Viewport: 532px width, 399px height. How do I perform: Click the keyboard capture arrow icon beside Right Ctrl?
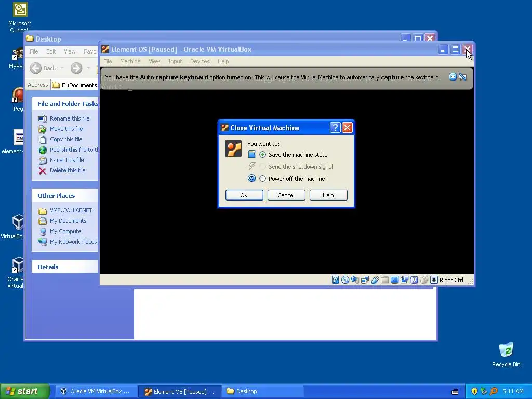coord(434,280)
